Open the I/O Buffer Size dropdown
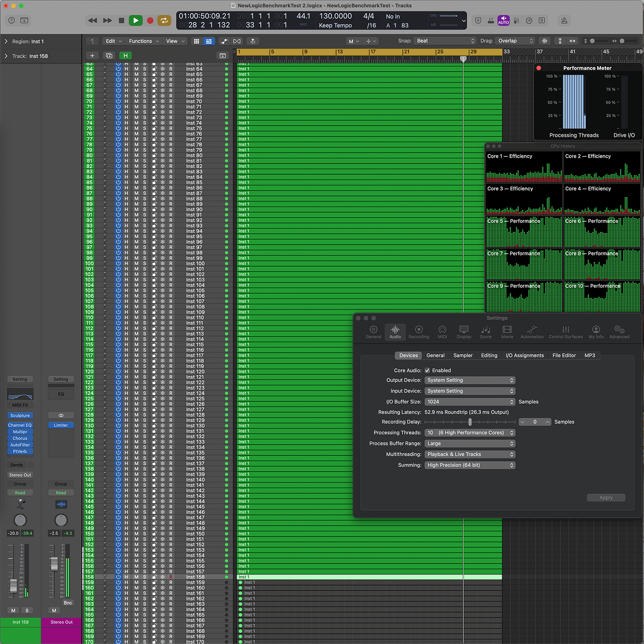Image resolution: width=644 pixels, height=644 pixels. point(470,402)
